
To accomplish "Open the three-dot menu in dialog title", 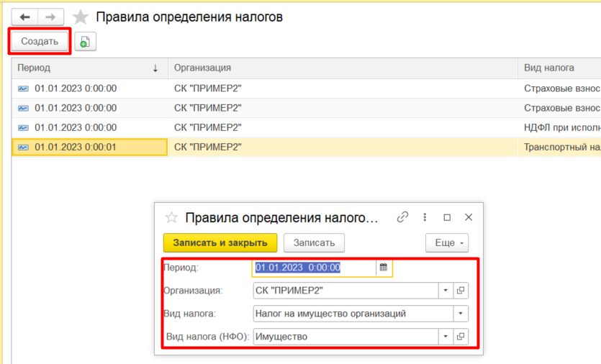I will coord(425,217).
